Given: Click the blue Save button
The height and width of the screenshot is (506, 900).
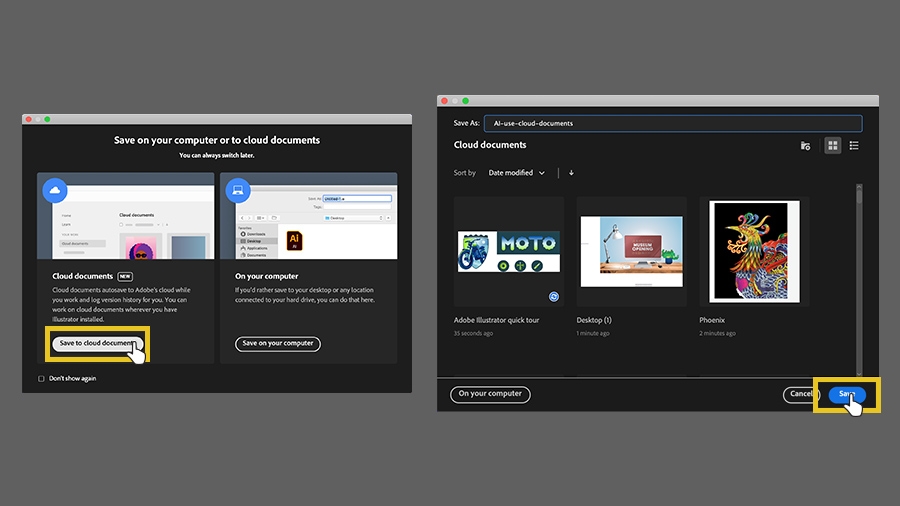Looking at the screenshot, I should (847, 394).
